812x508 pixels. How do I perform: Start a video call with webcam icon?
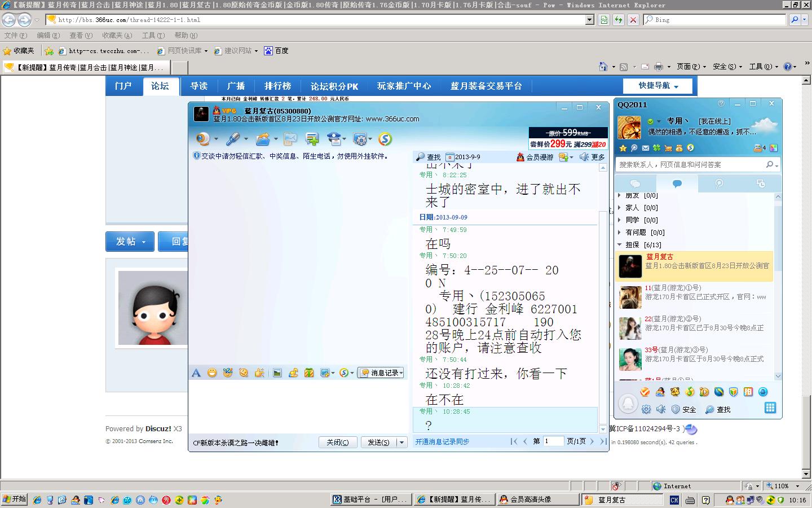pos(202,139)
